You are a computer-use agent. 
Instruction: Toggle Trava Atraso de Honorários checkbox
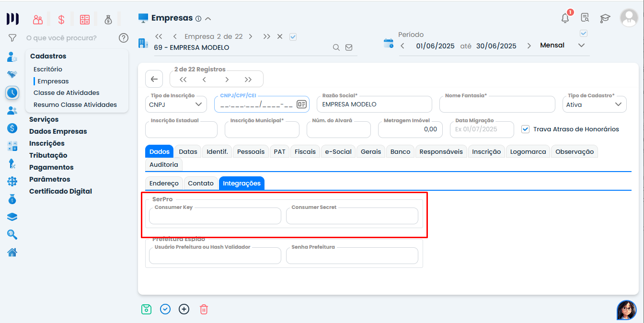526,129
